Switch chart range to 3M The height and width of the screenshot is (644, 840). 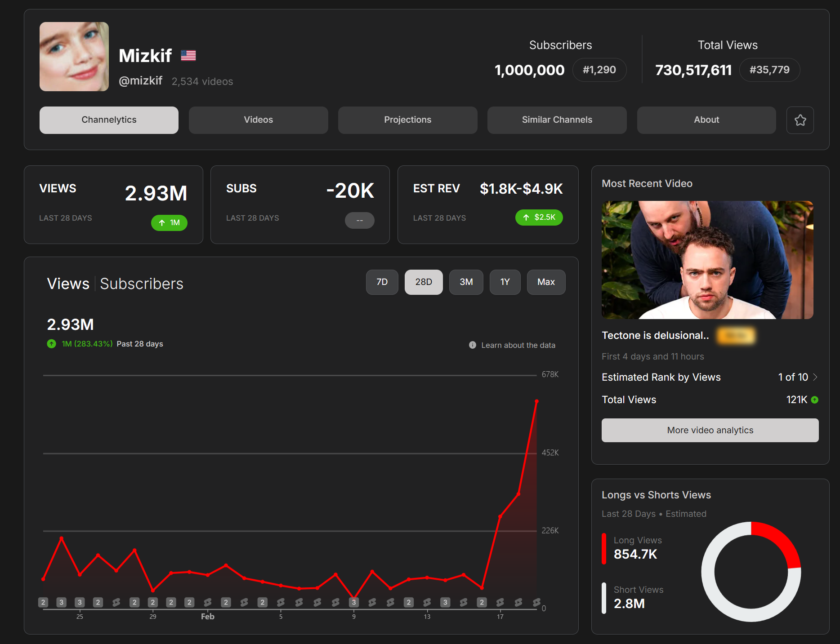click(x=466, y=282)
